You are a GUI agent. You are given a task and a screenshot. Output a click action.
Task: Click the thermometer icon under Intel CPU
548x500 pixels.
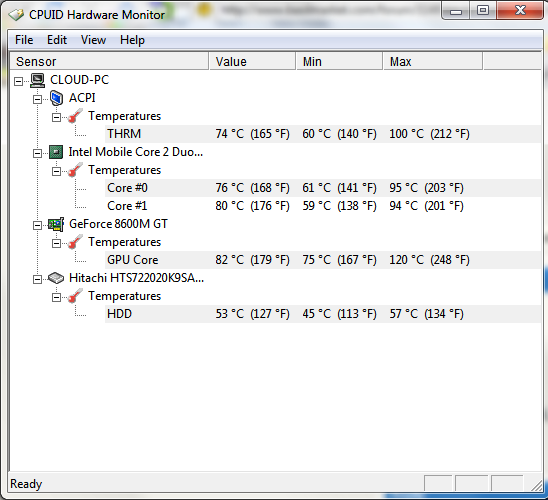point(75,170)
